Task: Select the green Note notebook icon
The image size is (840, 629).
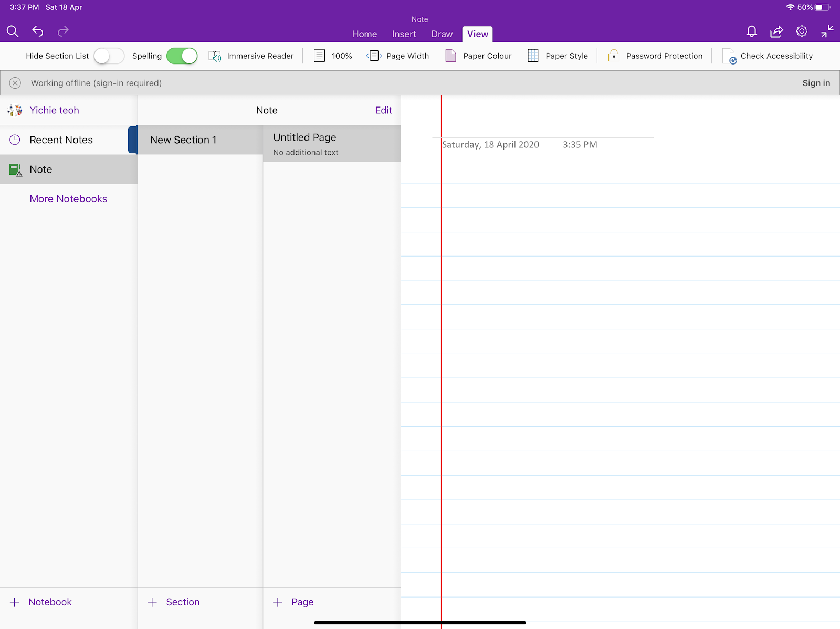Action: pos(15,169)
